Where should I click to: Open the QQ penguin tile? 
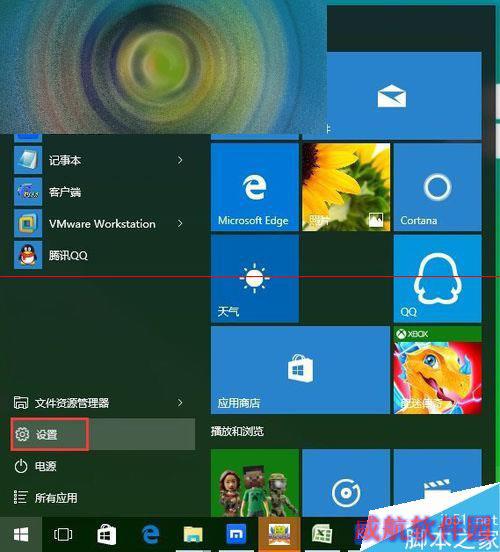[x=437, y=278]
